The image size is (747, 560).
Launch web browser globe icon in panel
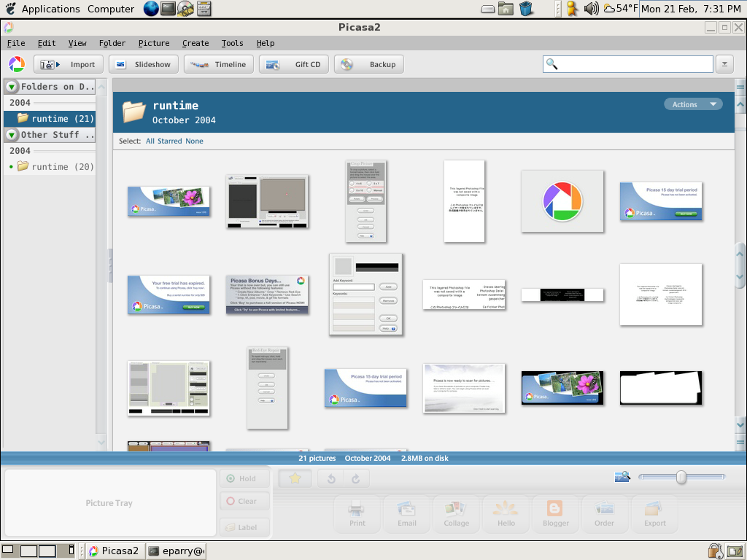151,9
